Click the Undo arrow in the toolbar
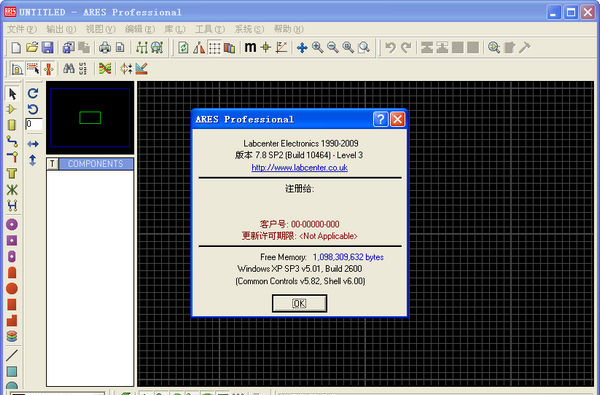Image resolution: width=600 pixels, height=395 pixels. [x=390, y=47]
